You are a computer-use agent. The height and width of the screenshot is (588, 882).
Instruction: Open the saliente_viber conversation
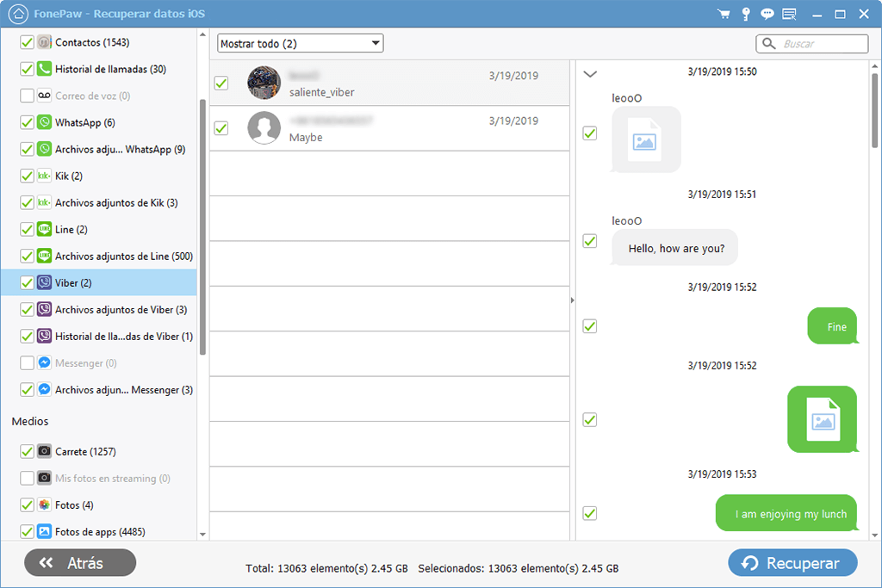(390, 84)
